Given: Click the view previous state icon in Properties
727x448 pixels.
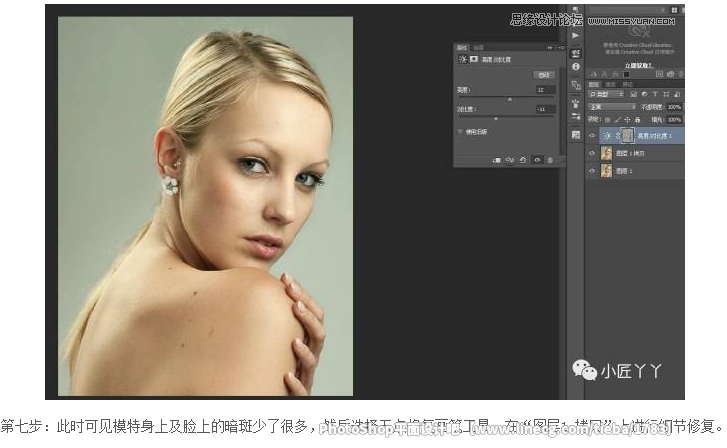Looking at the screenshot, I should pyautogui.click(x=510, y=160).
